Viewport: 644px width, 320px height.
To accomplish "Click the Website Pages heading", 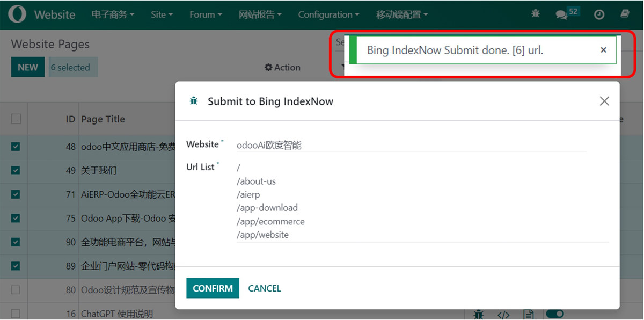I will tap(50, 45).
